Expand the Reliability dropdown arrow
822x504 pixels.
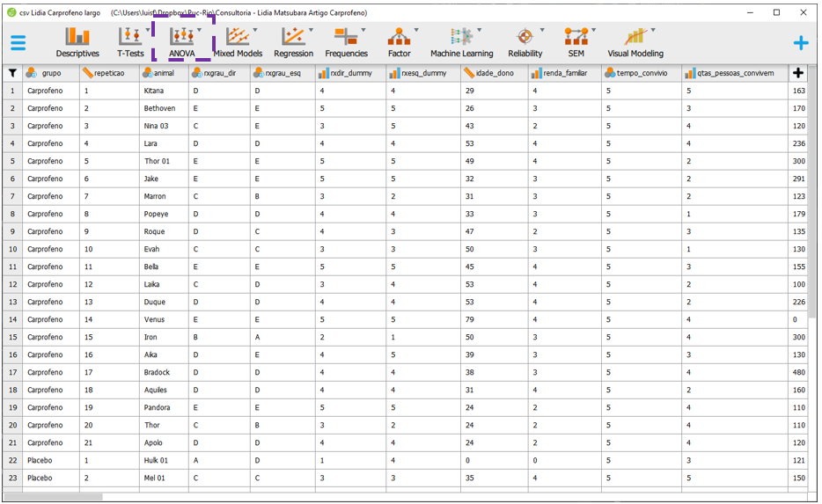click(542, 31)
